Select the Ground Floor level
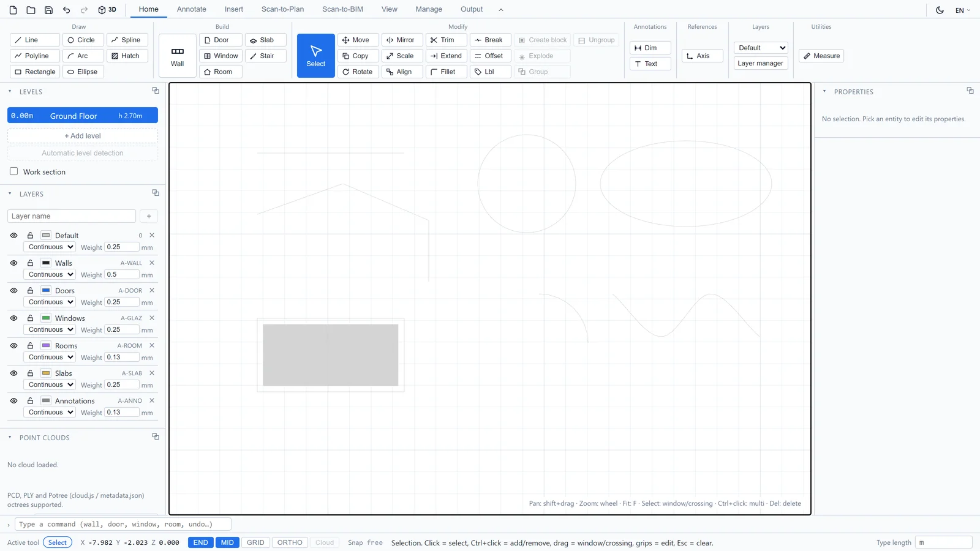980x551 pixels. click(83, 116)
